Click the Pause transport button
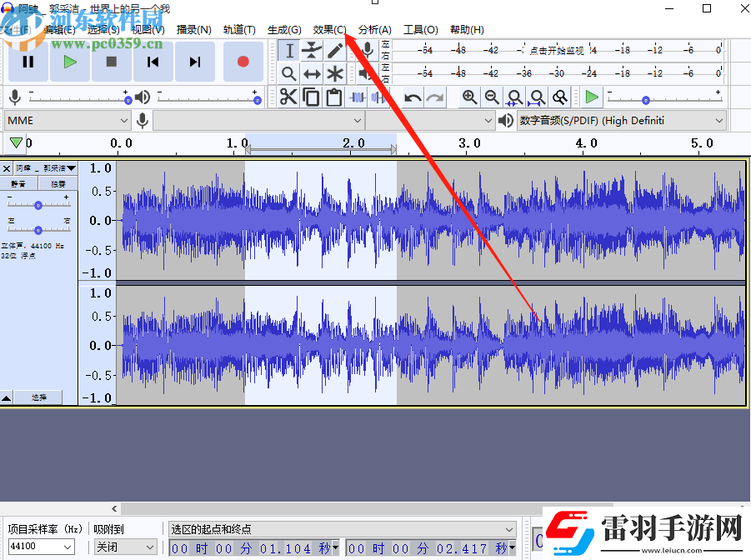The image size is (751, 560). 28,62
